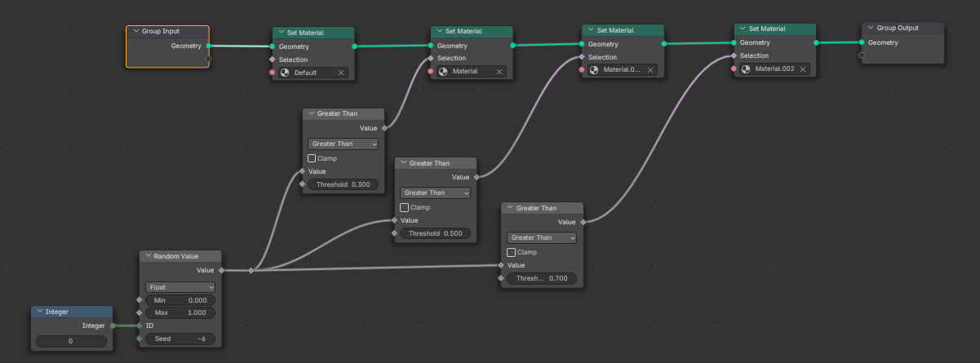The image size is (980, 363).
Task: Click the material icon beside Material.0... field
Action: point(594,70)
